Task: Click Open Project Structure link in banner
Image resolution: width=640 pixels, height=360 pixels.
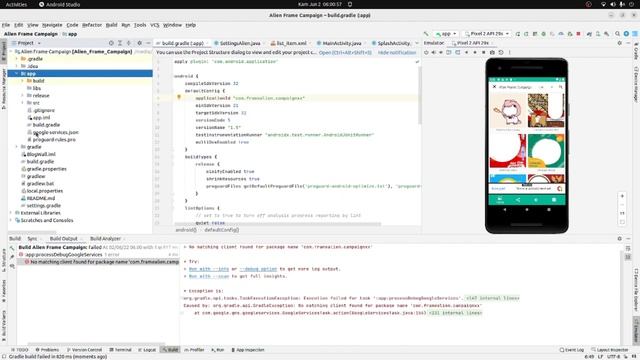Action: [x=345, y=53]
